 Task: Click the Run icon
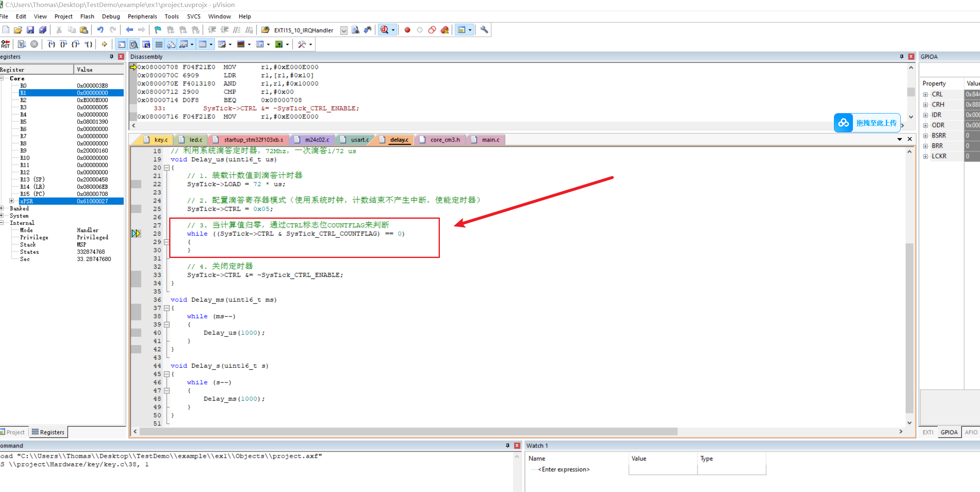(22, 44)
